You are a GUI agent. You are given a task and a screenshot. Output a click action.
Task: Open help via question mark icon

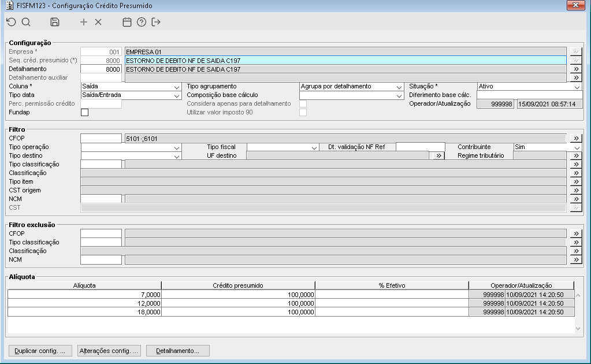click(142, 22)
